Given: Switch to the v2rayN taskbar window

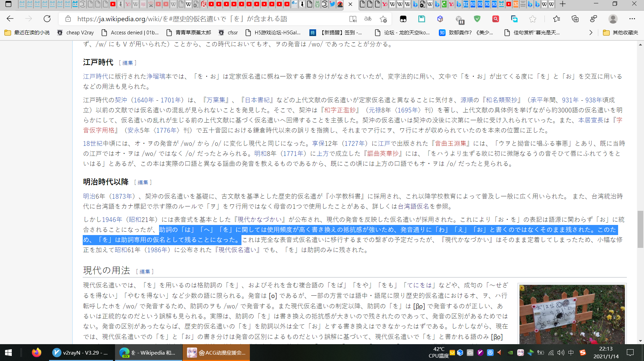Looking at the screenshot, I should click(81, 353).
